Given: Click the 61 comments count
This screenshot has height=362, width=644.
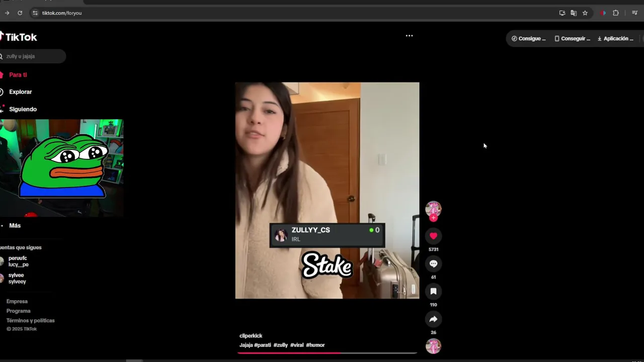Looking at the screenshot, I should pyautogui.click(x=433, y=277).
